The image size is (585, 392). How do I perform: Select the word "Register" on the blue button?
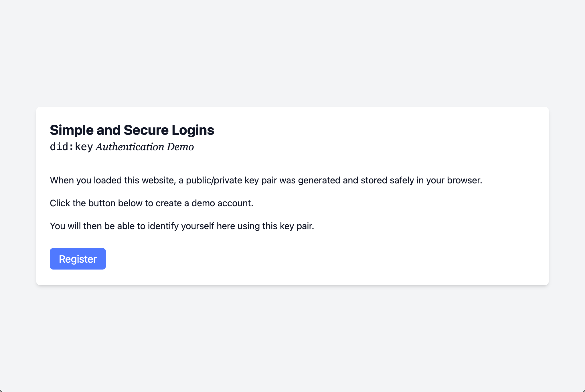tap(78, 259)
